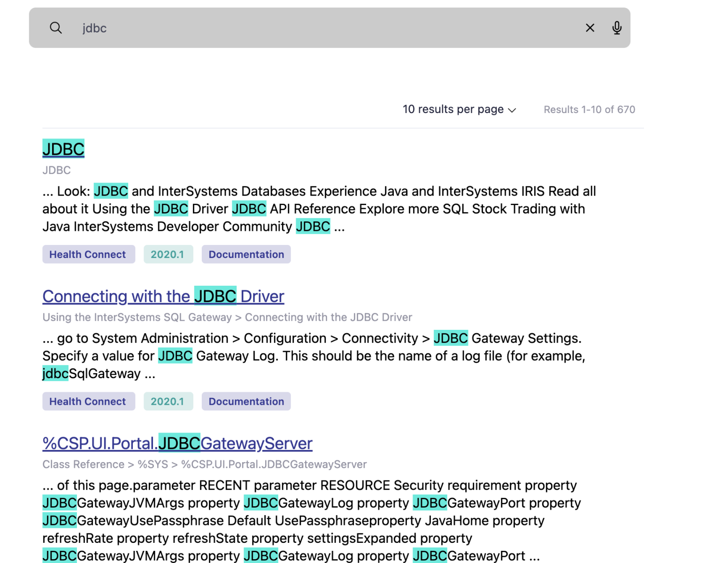Open the JDBC result title link
The image size is (728, 563).
[x=63, y=149]
